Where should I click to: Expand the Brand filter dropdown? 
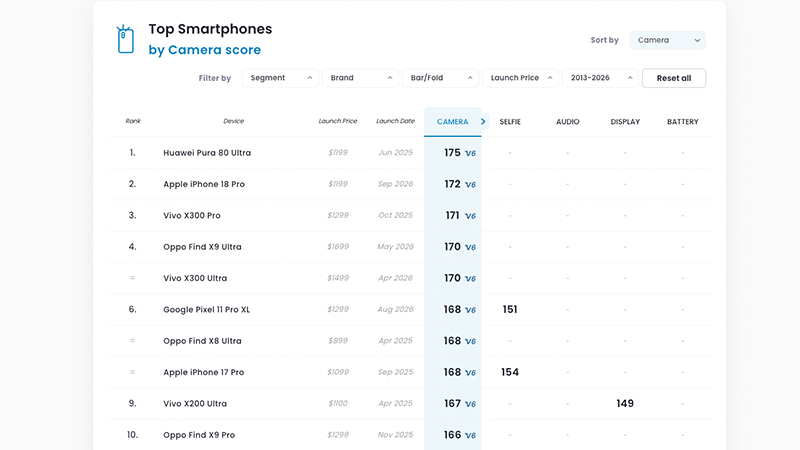[x=360, y=78]
